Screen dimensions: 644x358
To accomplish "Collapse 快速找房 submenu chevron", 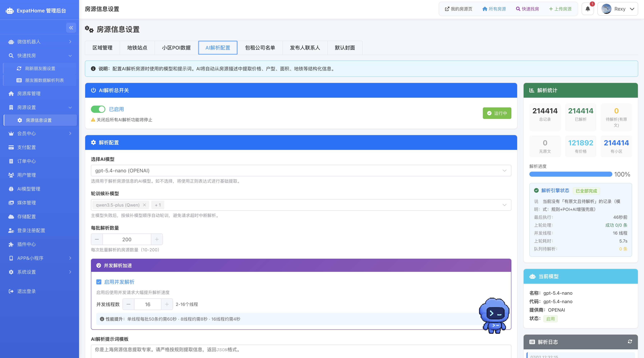I will click(x=70, y=56).
